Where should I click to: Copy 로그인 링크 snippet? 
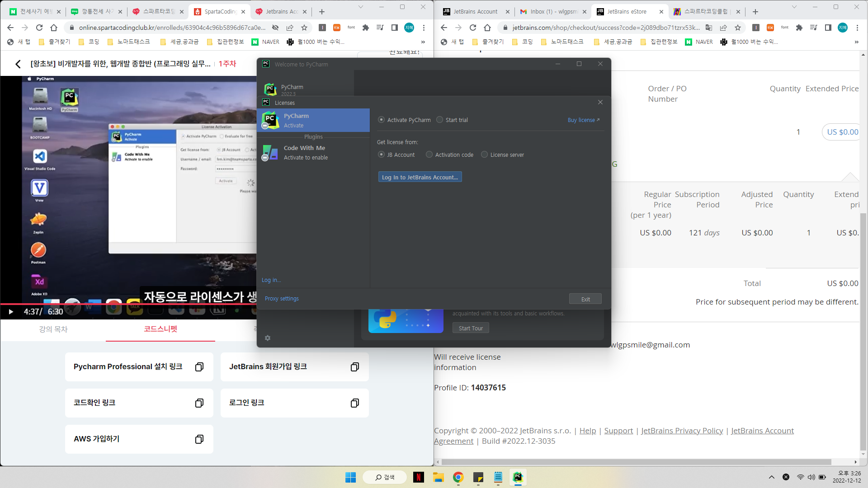point(355,403)
